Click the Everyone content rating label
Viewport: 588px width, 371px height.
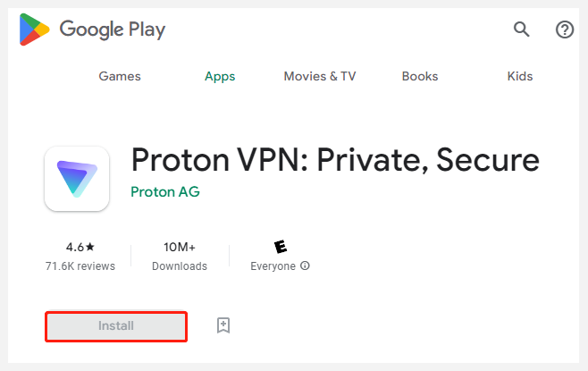[x=273, y=266]
